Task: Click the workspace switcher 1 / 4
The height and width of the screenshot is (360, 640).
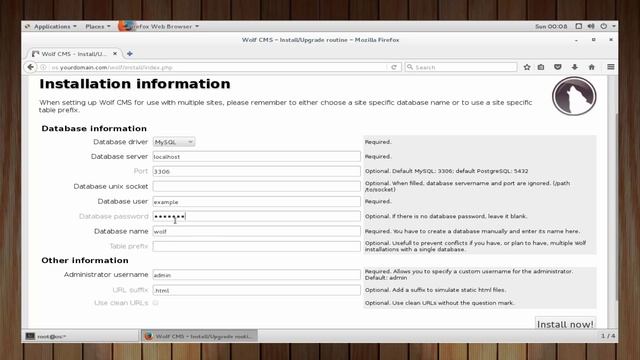Action: click(x=608, y=336)
